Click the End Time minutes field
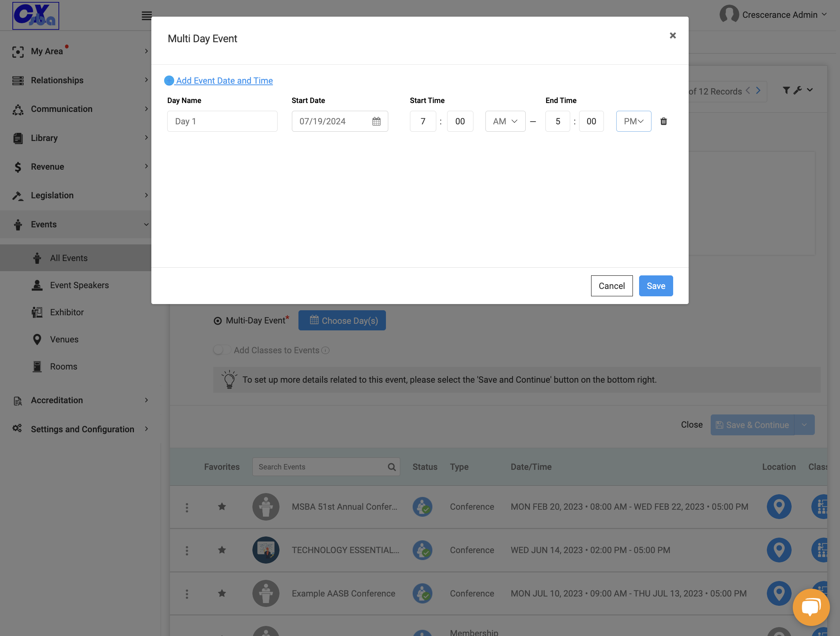This screenshot has height=636, width=840. [591, 121]
